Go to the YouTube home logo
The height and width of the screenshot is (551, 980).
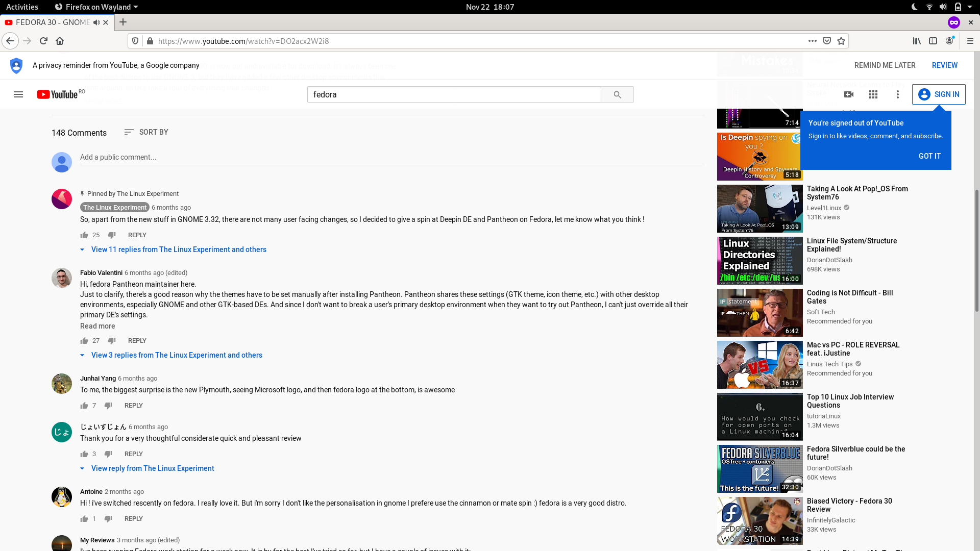[57, 94]
